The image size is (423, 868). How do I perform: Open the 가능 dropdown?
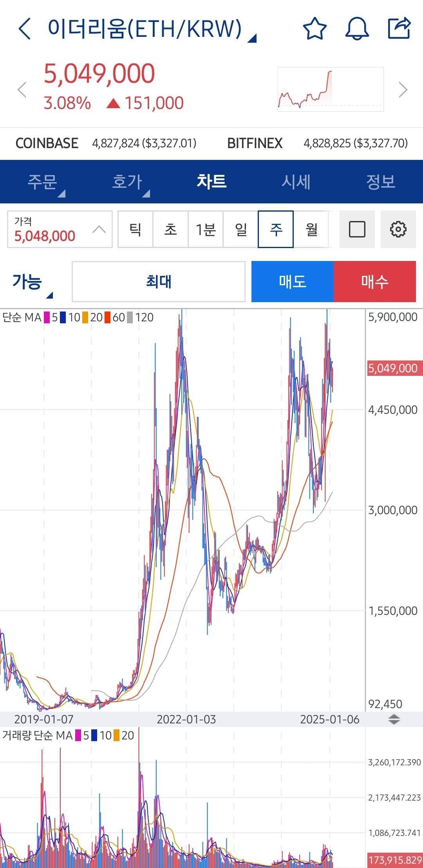pos(32,282)
